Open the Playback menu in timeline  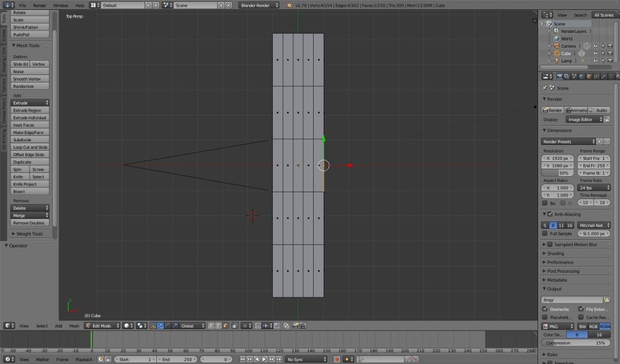84,359
